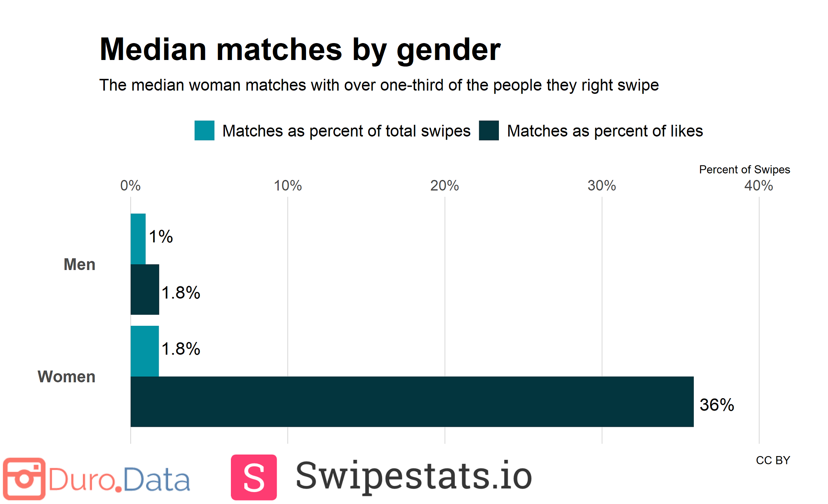Click the Women axis category label
Image resolution: width=828 pixels, height=504 pixels.
pyautogui.click(x=66, y=376)
